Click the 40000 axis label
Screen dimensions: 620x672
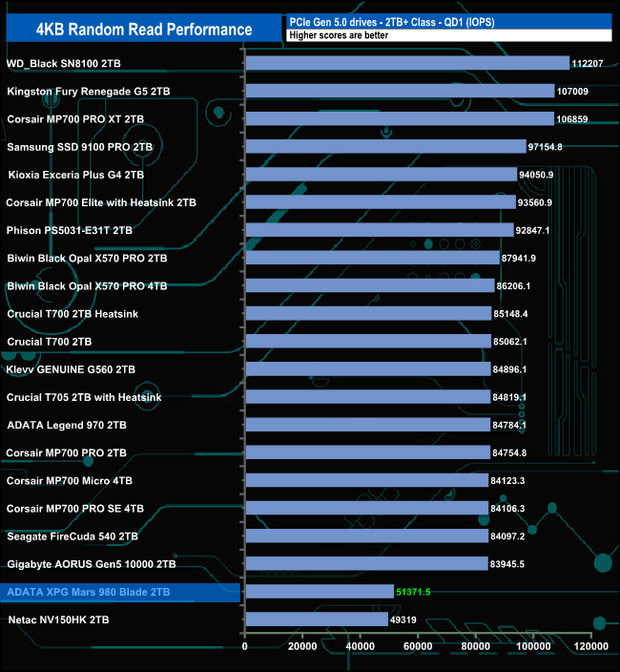361,646
